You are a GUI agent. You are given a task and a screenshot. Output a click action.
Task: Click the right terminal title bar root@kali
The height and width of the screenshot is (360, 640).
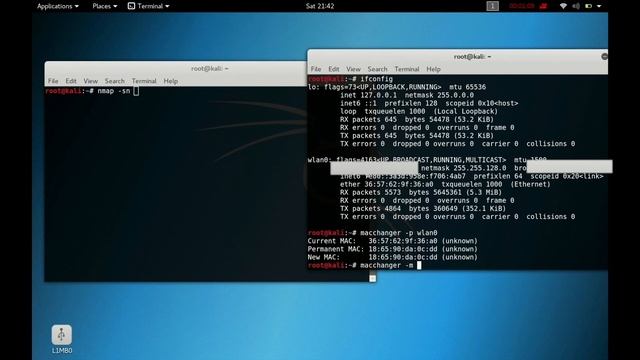pos(472,57)
